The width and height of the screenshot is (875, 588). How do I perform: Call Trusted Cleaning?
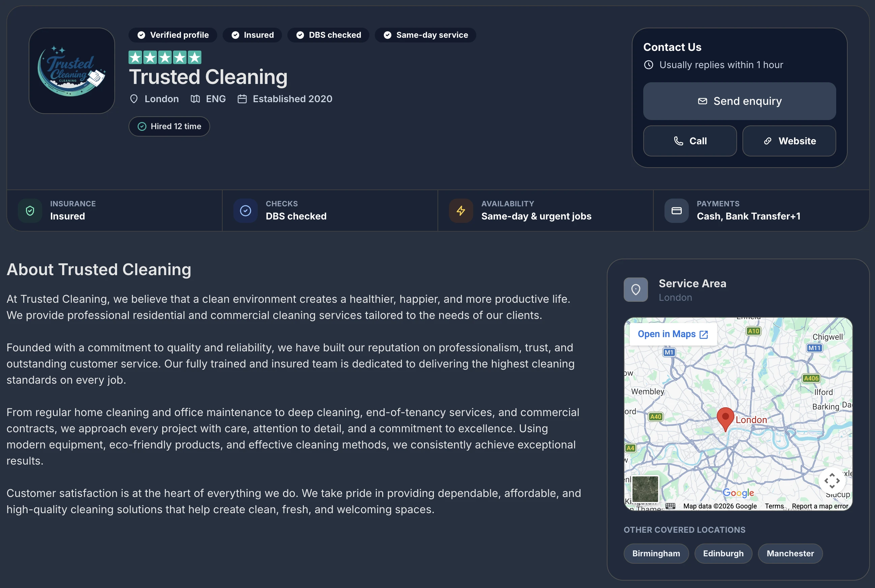[690, 141]
